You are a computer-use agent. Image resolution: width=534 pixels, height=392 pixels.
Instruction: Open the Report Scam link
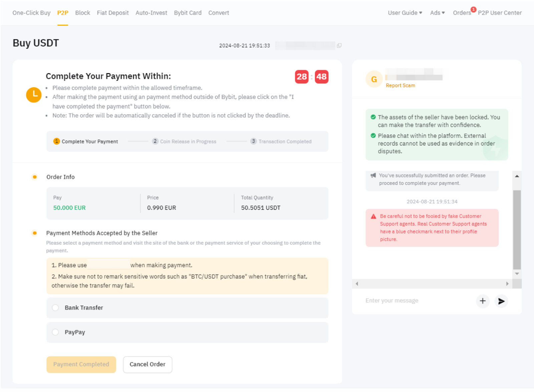pyautogui.click(x=400, y=85)
